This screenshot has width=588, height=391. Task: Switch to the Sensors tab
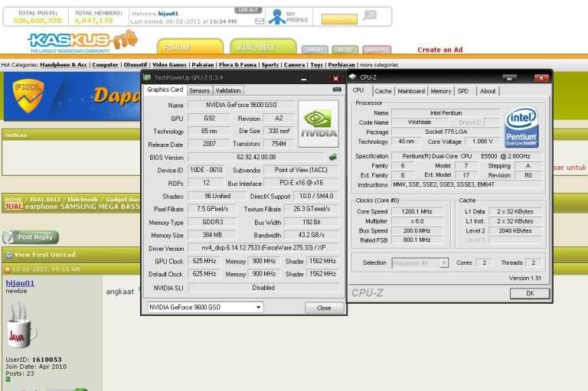(199, 91)
